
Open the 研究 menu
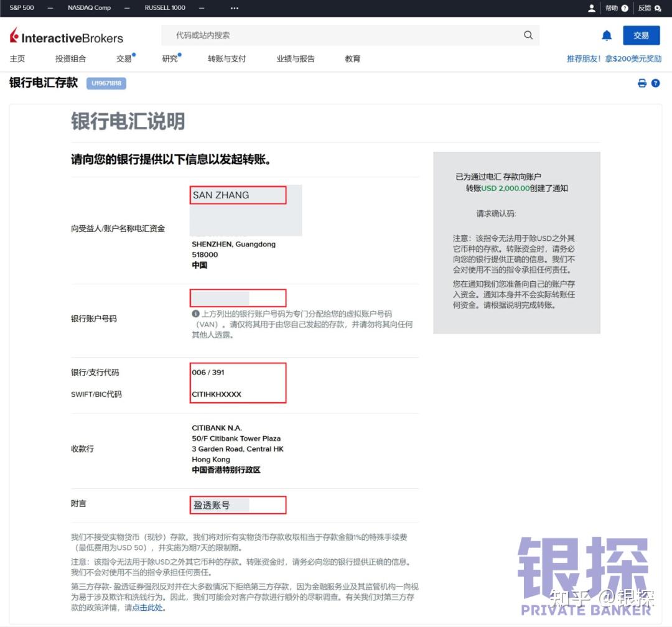[170, 58]
